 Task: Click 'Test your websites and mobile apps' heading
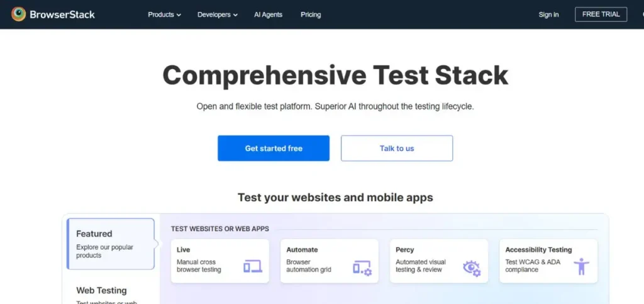coord(335,198)
